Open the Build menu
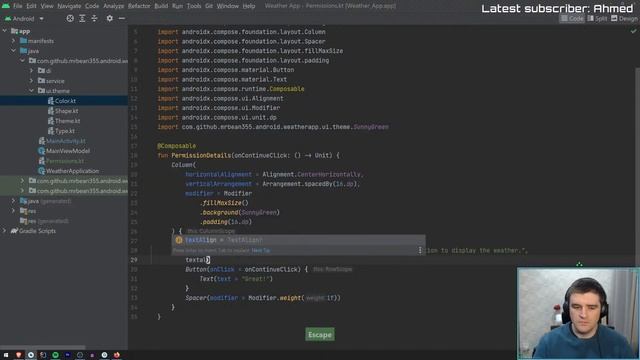This screenshot has width=640, height=360. pos(161,6)
